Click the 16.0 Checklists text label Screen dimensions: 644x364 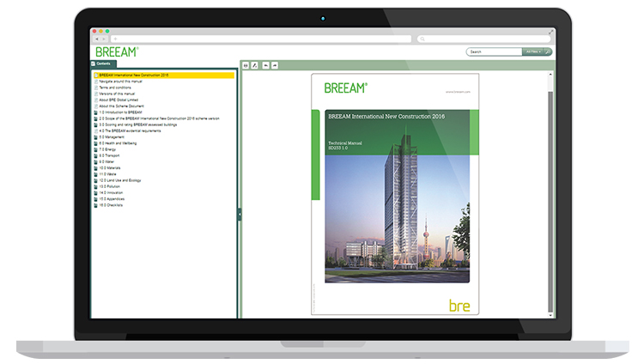pyautogui.click(x=111, y=204)
